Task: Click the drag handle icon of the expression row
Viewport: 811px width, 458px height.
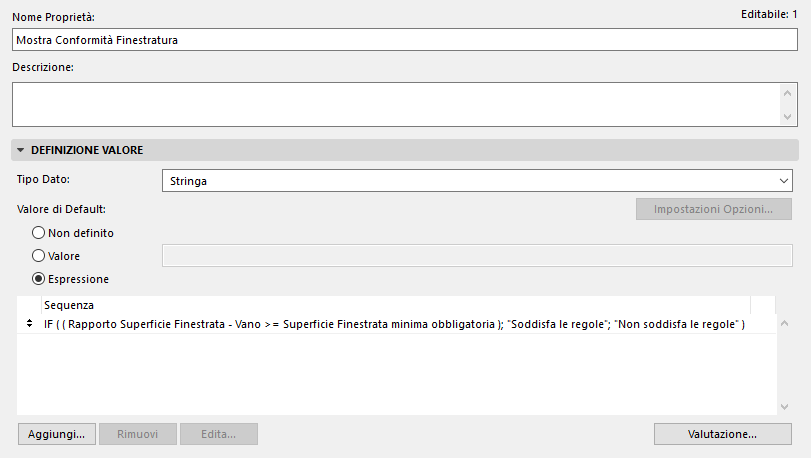Action: point(28,324)
